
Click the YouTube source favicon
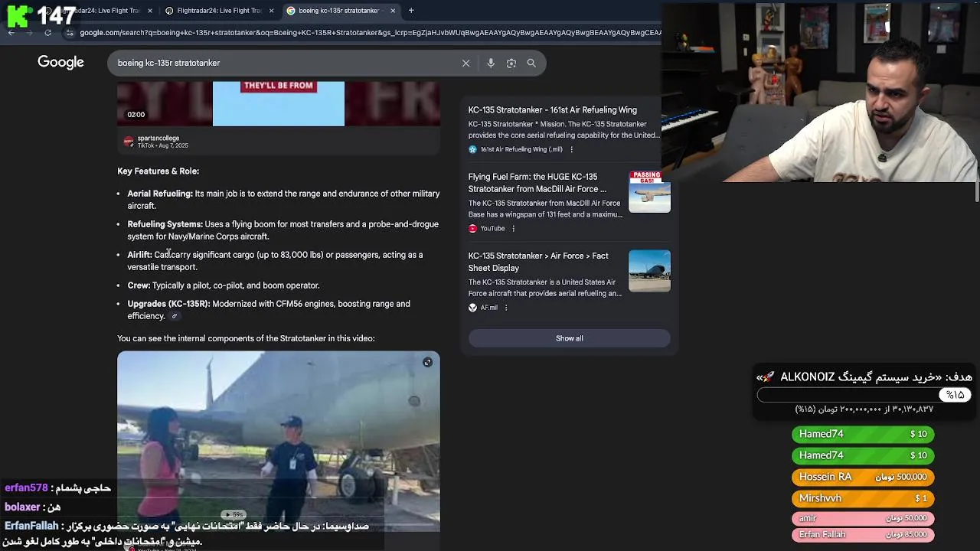472,228
